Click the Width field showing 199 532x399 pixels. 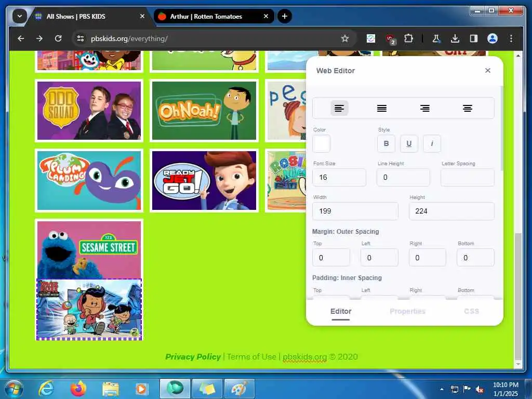[x=355, y=211]
